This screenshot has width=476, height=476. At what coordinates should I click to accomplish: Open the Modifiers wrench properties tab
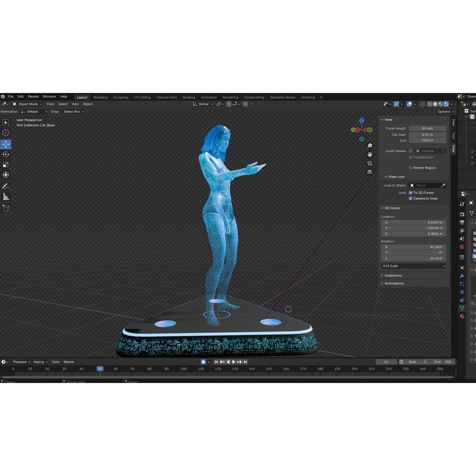pos(462,276)
